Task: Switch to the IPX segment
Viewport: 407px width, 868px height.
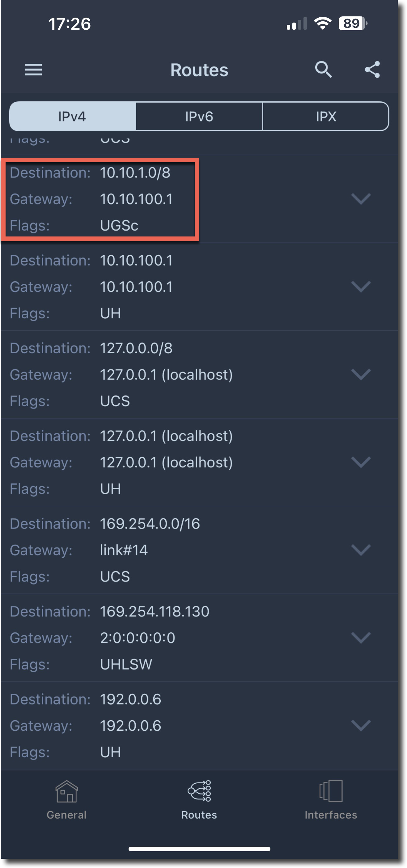Action: (326, 117)
